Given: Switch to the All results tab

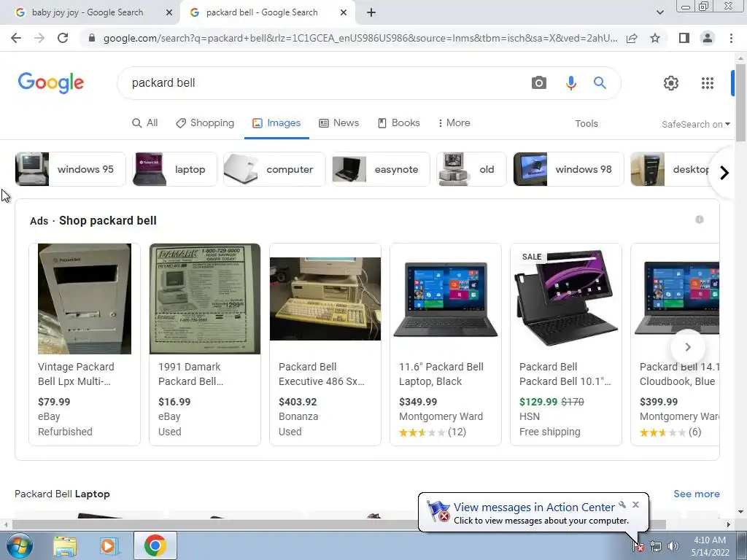Looking at the screenshot, I should pyautogui.click(x=145, y=122).
